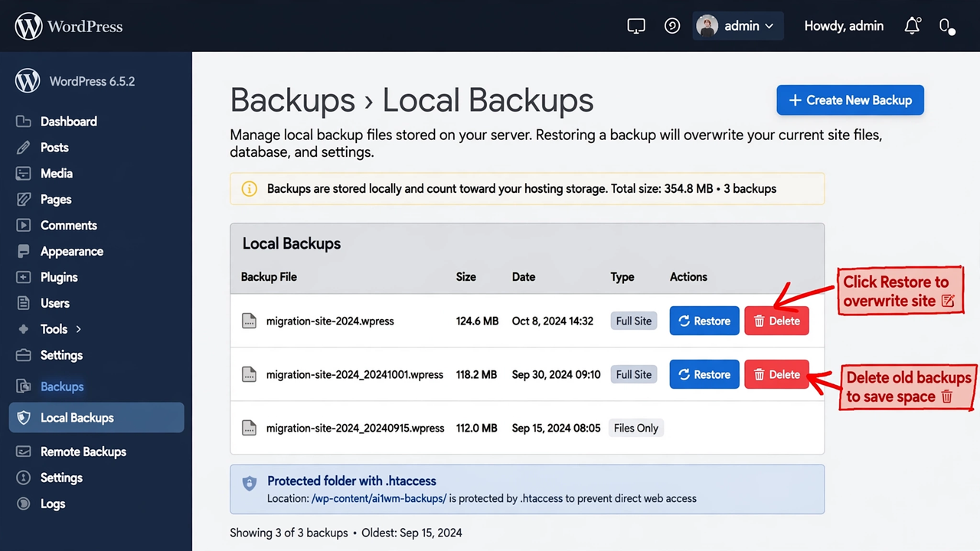Image resolution: width=980 pixels, height=551 pixels.
Task: Click the briefcase icon beside Settings above Backups
Action: [24, 356]
